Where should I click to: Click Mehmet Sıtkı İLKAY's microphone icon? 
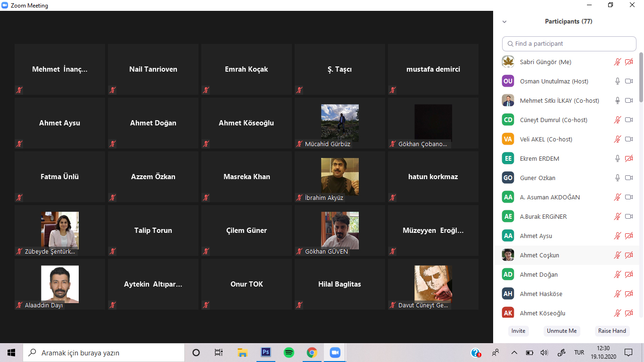(617, 100)
